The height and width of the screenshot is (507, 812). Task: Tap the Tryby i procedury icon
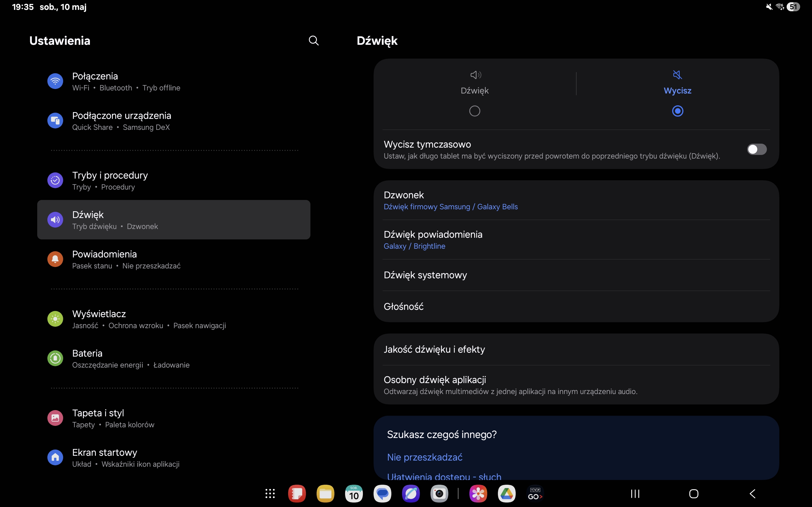pos(55,180)
